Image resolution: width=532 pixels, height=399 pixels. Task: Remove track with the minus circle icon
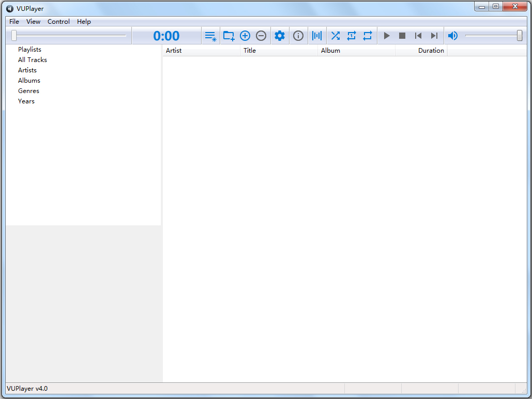(261, 36)
